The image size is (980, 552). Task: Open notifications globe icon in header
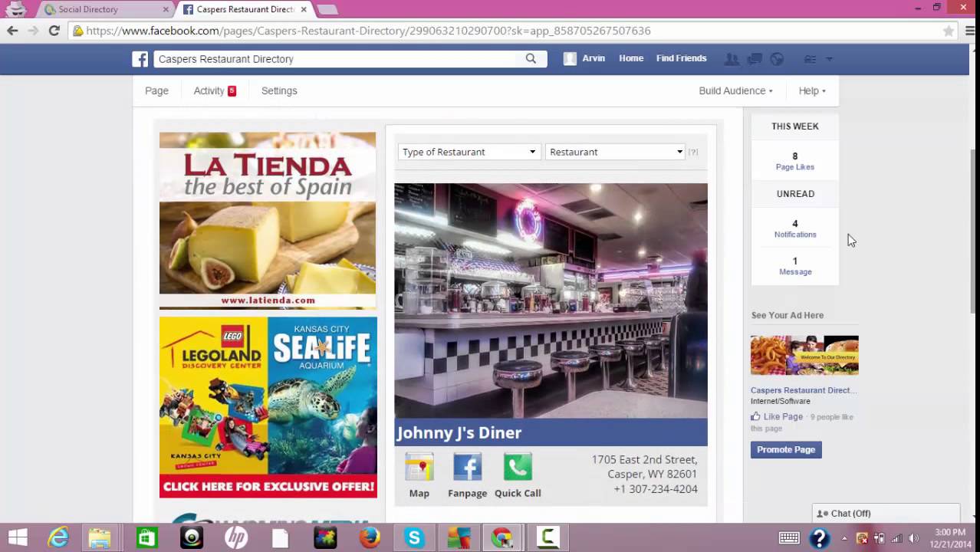coord(777,59)
